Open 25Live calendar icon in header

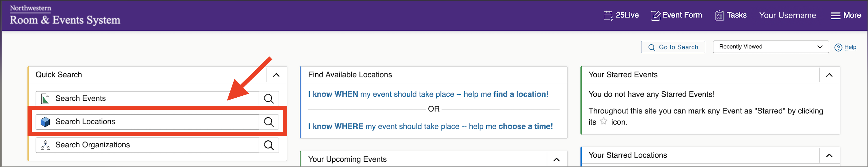pyautogui.click(x=608, y=16)
